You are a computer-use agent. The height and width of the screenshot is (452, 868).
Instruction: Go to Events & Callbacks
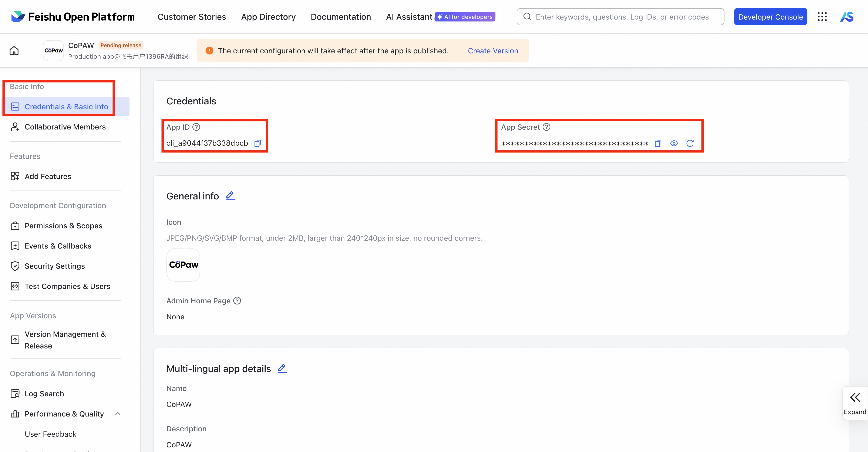point(58,246)
